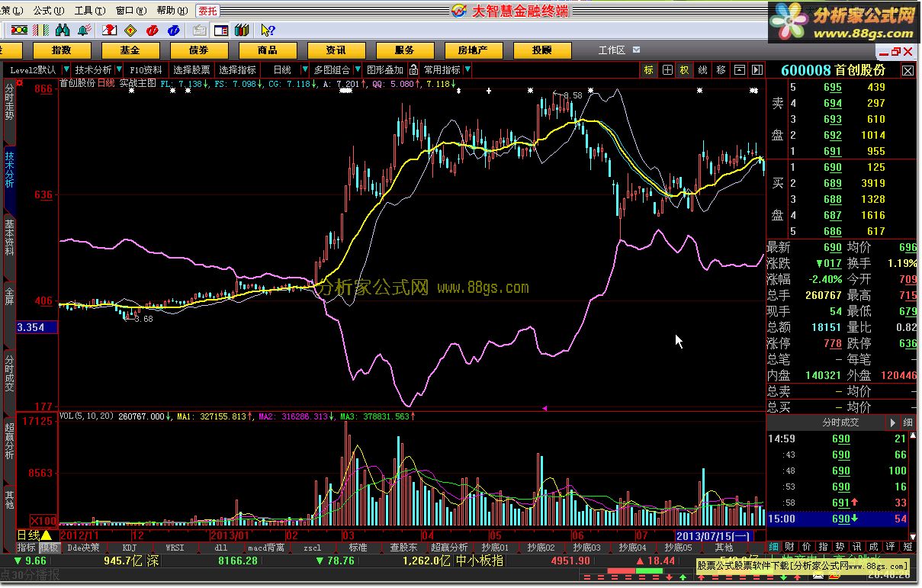Image resolution: width=922 pixels, height=588 pixels.
Task: Click the grey notepad toolbar icon
Action: pyautogui.click(x=200, y=31)
